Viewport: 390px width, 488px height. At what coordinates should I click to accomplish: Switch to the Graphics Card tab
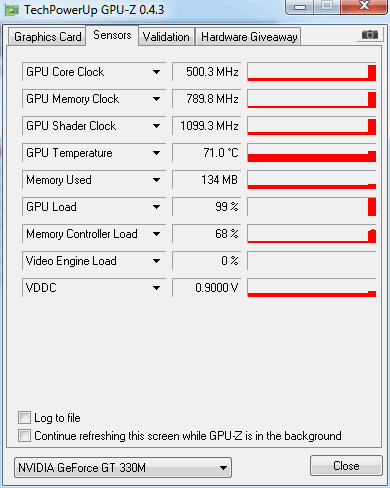click(x=47, y=37)
